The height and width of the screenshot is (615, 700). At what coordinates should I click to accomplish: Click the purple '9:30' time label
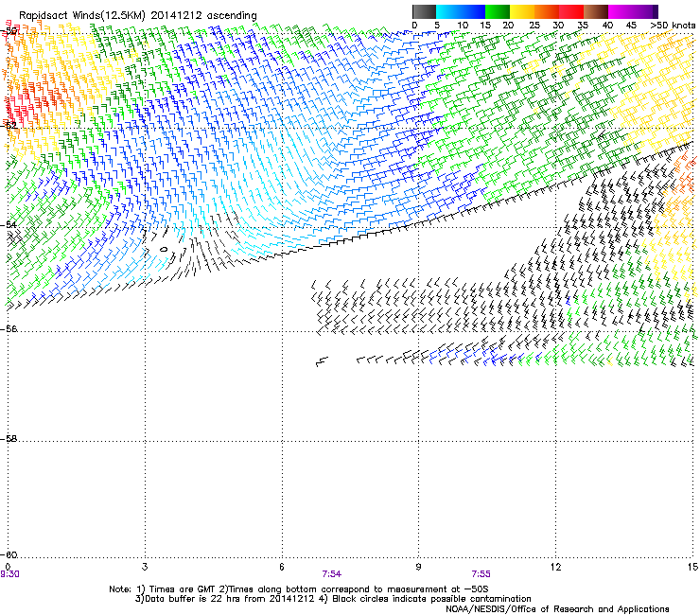coord(9,574)
